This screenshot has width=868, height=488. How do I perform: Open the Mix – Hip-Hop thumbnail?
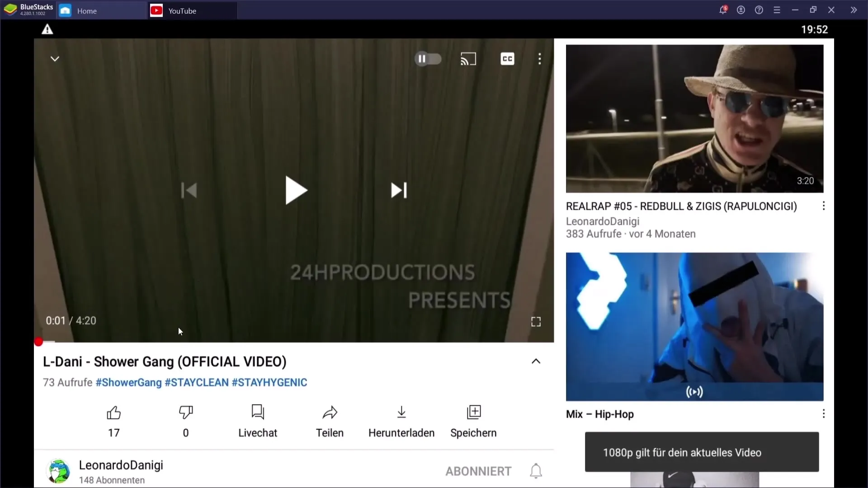pos(694,327)
